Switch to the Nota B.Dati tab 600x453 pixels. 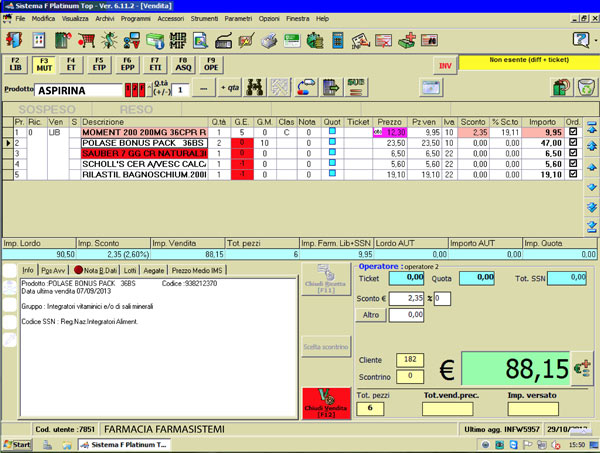click(96, 270)
